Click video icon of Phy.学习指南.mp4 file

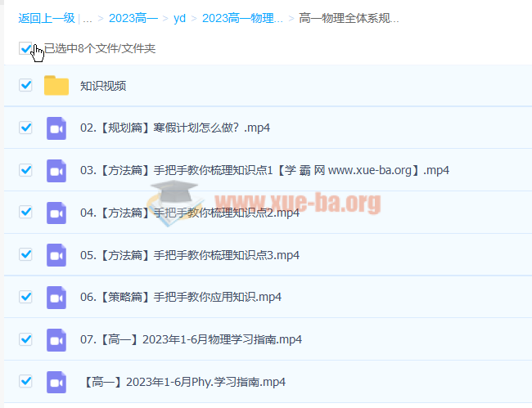(56, 382)
